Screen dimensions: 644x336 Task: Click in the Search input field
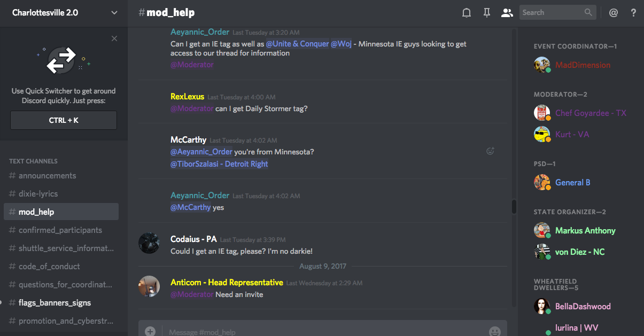[551, 12]
